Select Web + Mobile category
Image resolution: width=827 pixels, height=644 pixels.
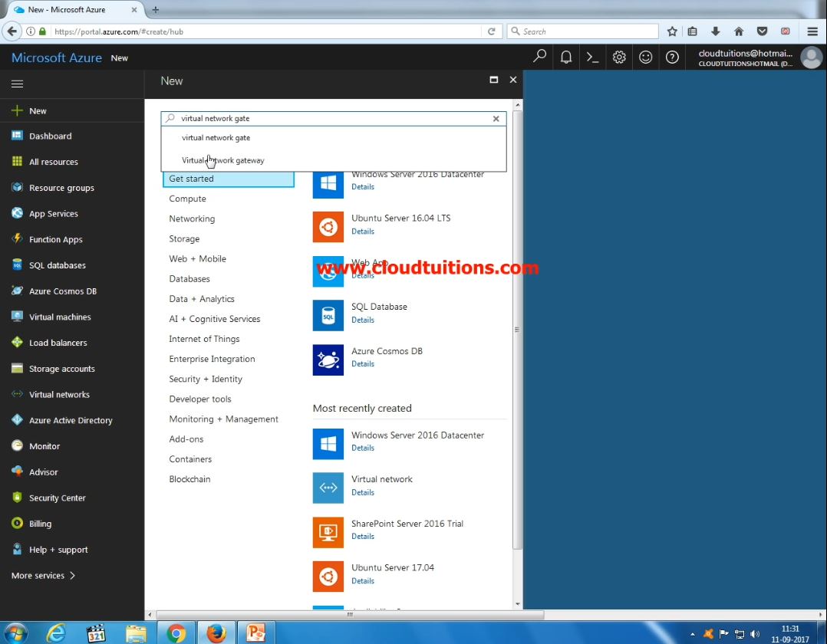(x=198, y=259)
